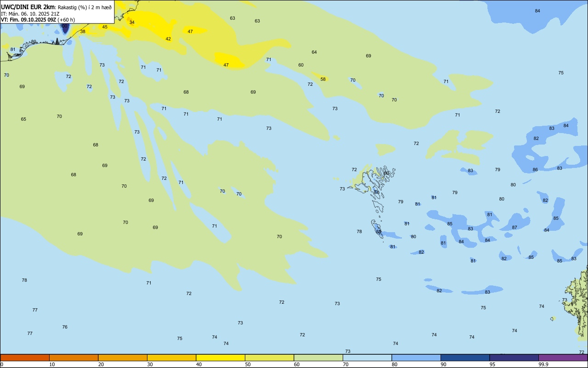Click the humidity value 58 on the map

coord(323,79)
